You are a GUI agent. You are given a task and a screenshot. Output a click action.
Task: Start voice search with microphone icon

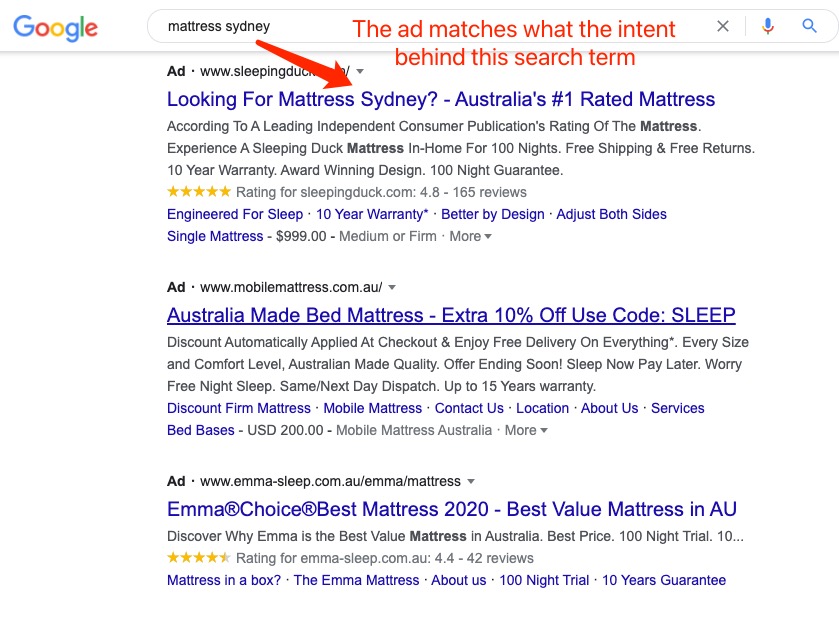click(x=768, y=26)
